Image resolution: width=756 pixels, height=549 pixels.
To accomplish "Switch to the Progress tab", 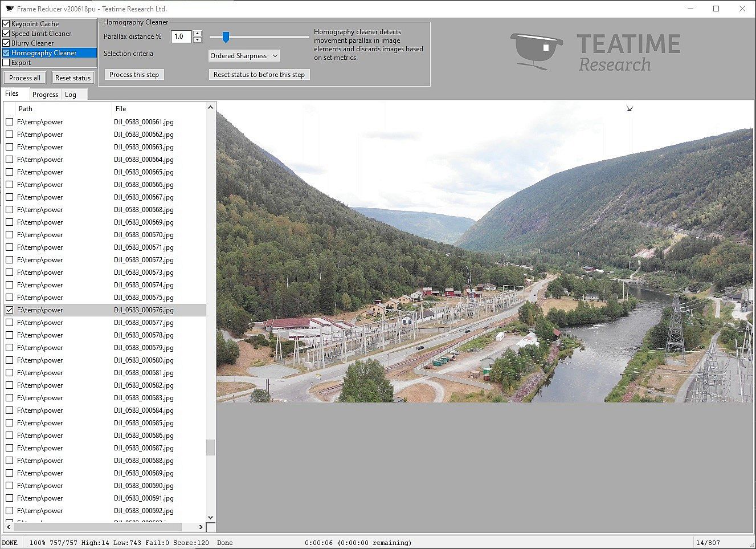I will [x=45, y=95].
